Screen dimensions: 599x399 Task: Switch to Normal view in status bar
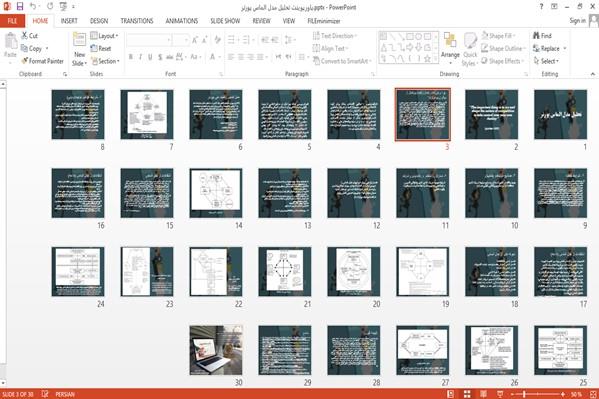click(x=450, y=394)
